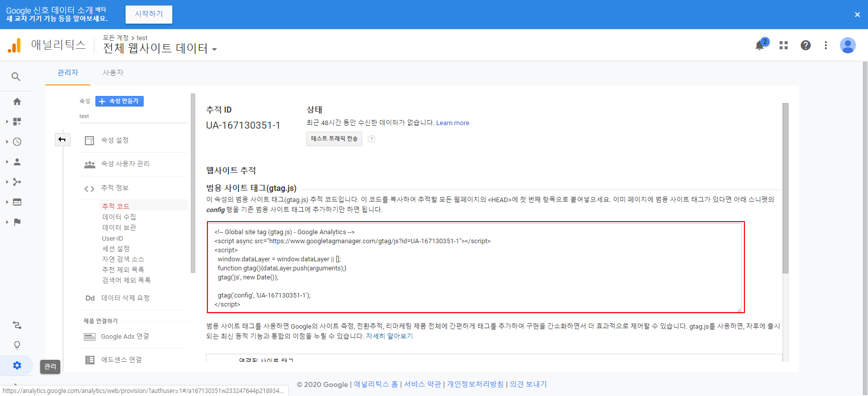This screenshot has width=868, height=396.
Task: Select 세션 설정 submenu item
Action: 116,248
